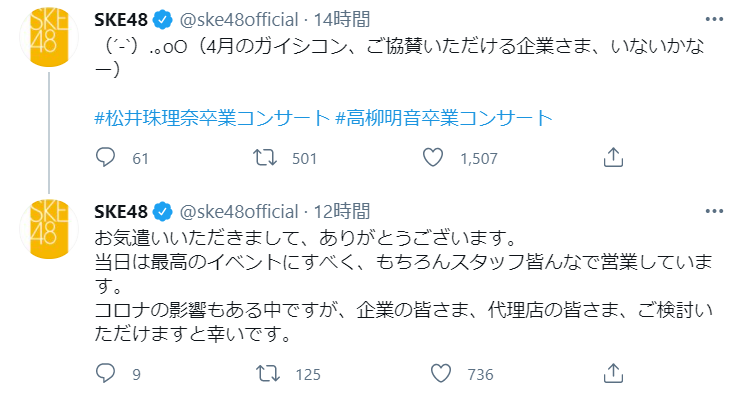Open more options menu on second tweet
Viewport: 742px width, 394px height.
point(714,211)
